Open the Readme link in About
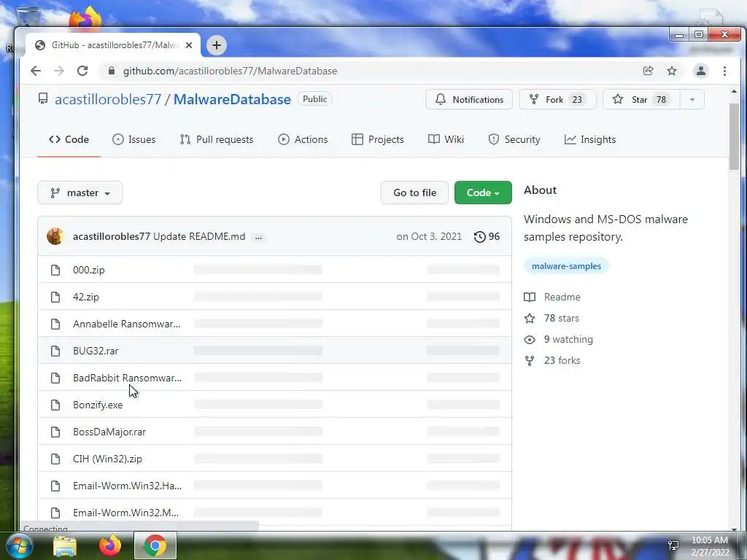This screenshot has width=747, height=560. [x=552, y=297]
